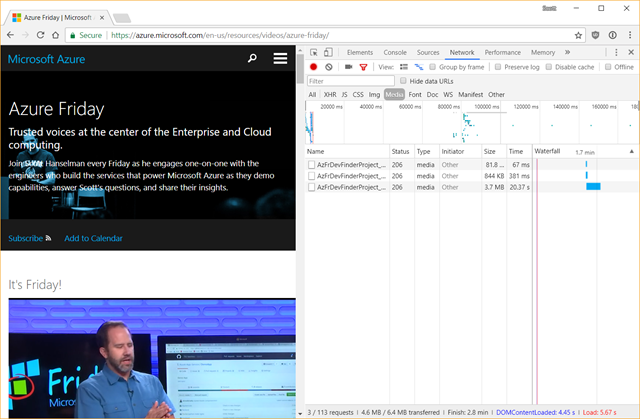Filter requests by Other
Image resolution: width=640 pixels, height=419 pixels.
pyautogui.click(x=496, y=95)
